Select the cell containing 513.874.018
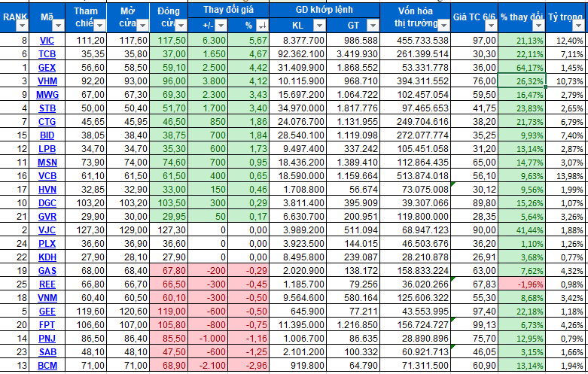Screen dimensions: 588x374 415,176
